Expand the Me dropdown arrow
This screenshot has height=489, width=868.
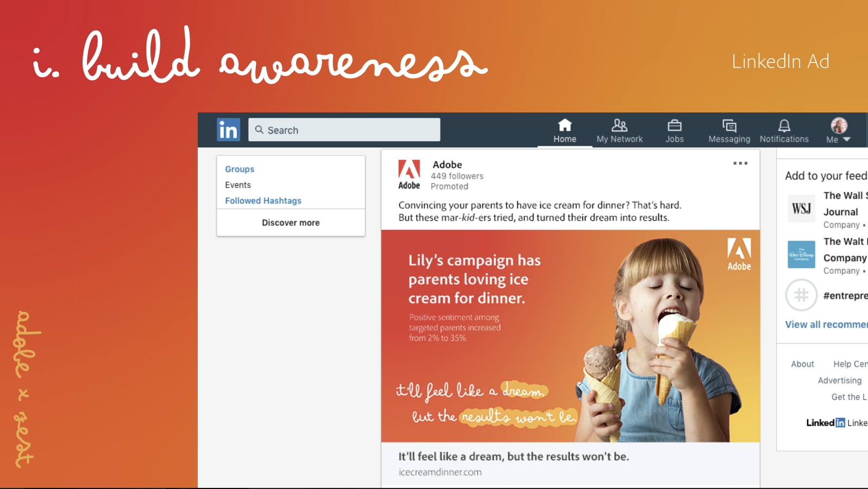click(847, 140)
